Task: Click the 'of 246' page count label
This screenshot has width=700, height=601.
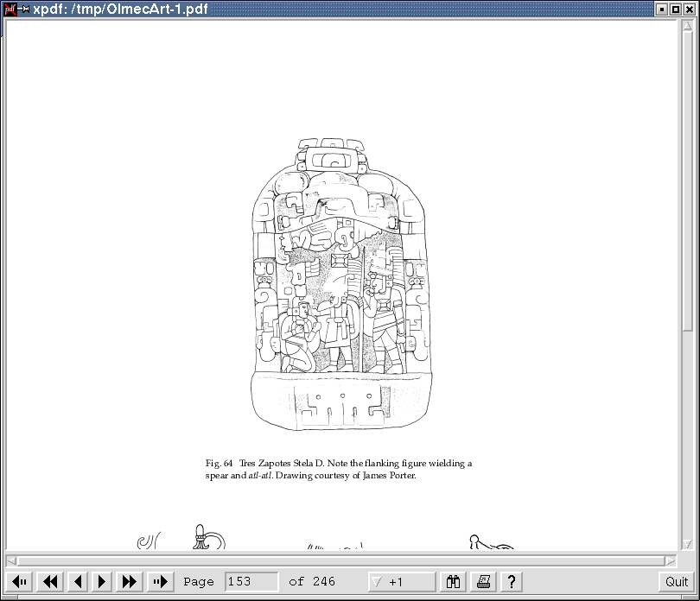Action: click(x=312, y=581)
